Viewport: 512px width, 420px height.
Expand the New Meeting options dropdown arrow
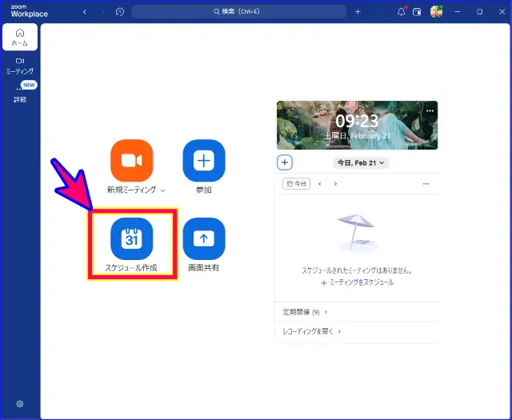(x=163, y=190)
